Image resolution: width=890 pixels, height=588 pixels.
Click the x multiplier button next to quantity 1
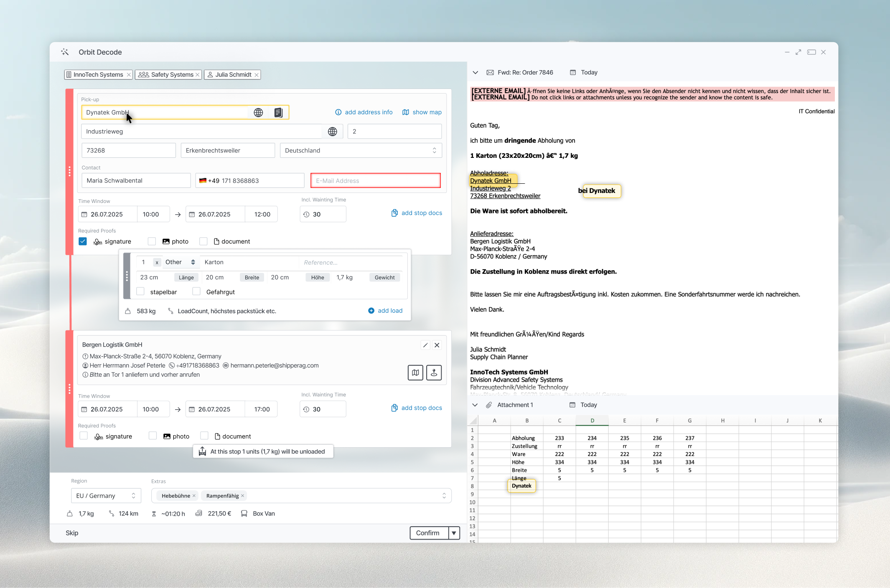(157, 262)
